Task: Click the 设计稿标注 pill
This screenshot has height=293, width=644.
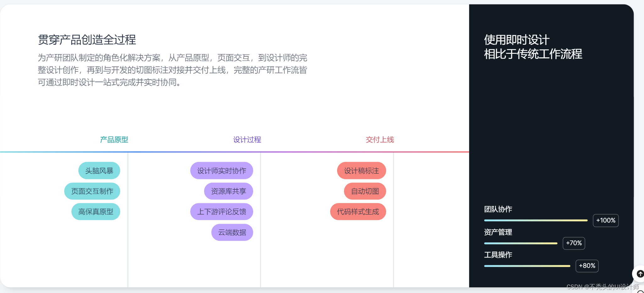Action: 362,171
